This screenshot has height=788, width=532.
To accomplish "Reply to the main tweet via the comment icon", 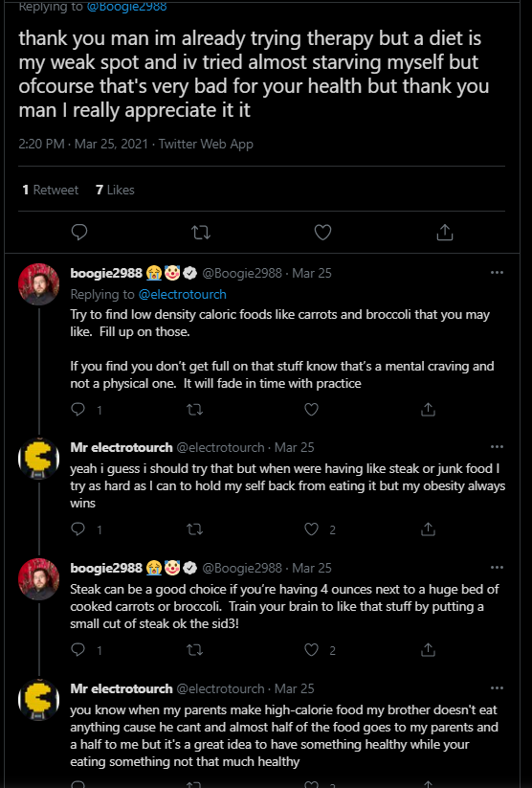I will coord(79,232).
